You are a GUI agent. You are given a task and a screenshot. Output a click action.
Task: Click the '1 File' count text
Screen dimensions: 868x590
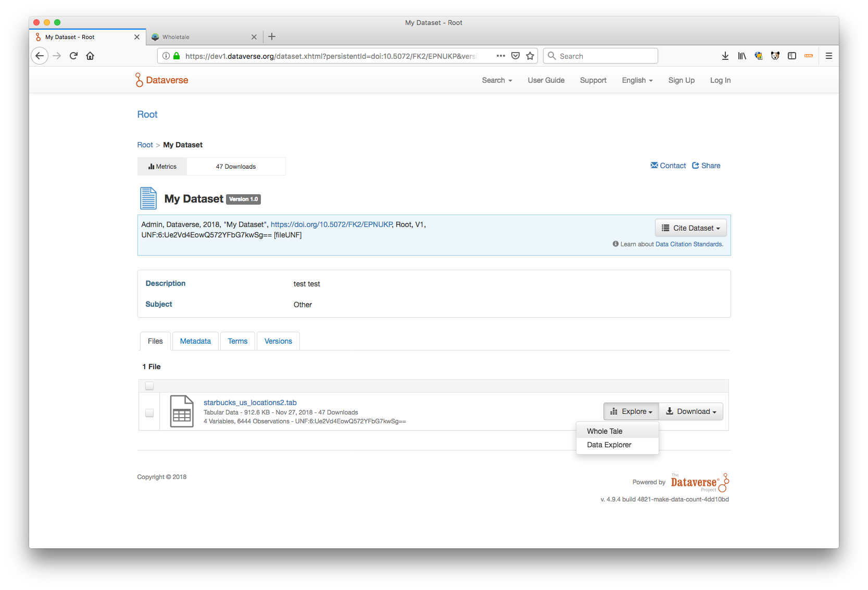click(152, 367)
